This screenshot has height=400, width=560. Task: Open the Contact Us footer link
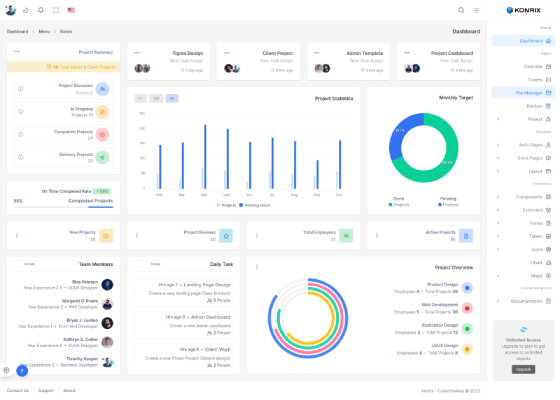click(x=18, y=391)
